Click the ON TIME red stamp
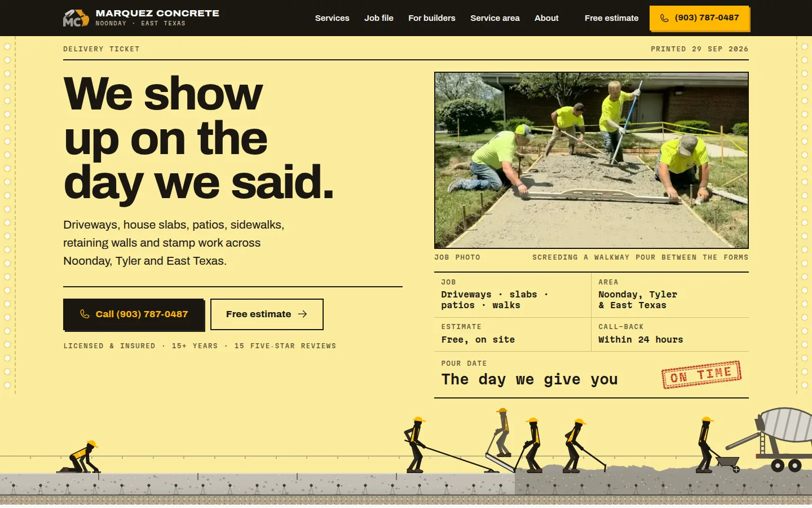The width and height of the screenshot is (812, 508). (x=701, y=375)
